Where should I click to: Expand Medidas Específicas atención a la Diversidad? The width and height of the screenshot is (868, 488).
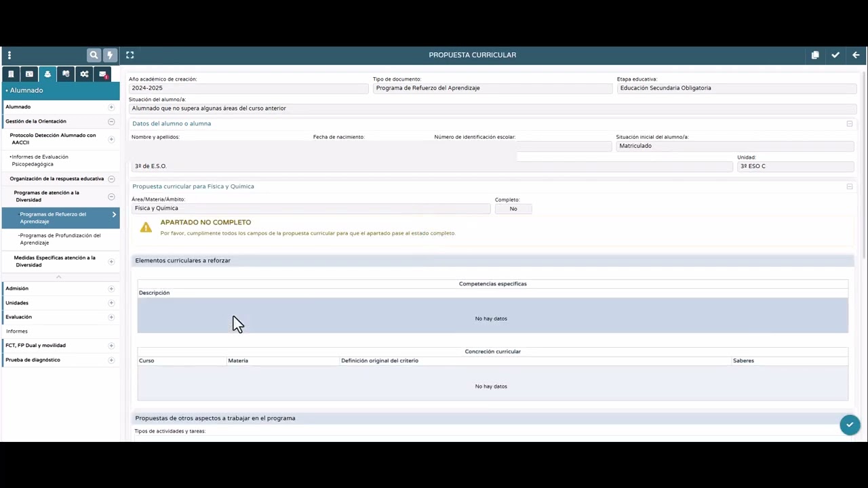pos(111,262)
